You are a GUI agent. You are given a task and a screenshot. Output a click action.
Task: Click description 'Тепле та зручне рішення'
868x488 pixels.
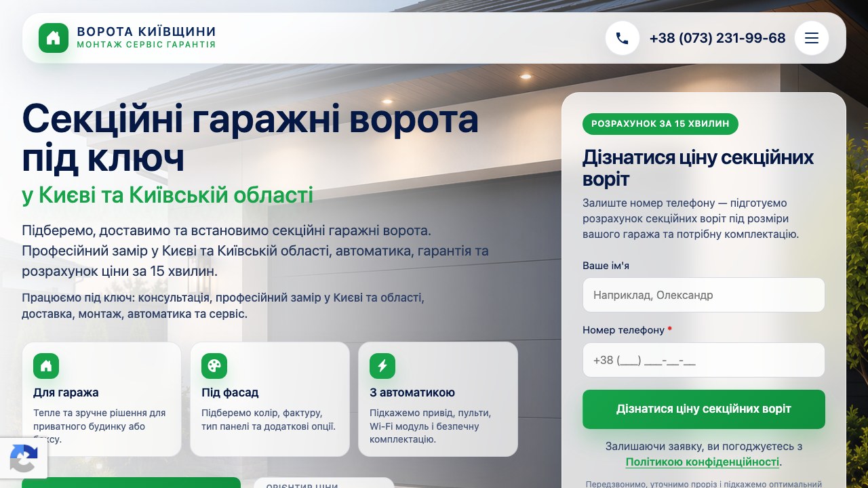pos(99,426)
